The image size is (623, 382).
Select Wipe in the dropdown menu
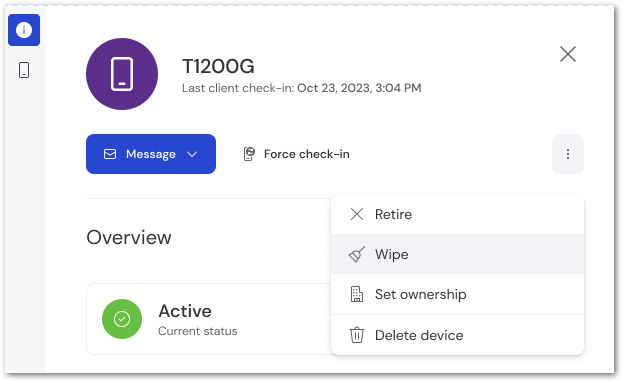click(457, 254)
